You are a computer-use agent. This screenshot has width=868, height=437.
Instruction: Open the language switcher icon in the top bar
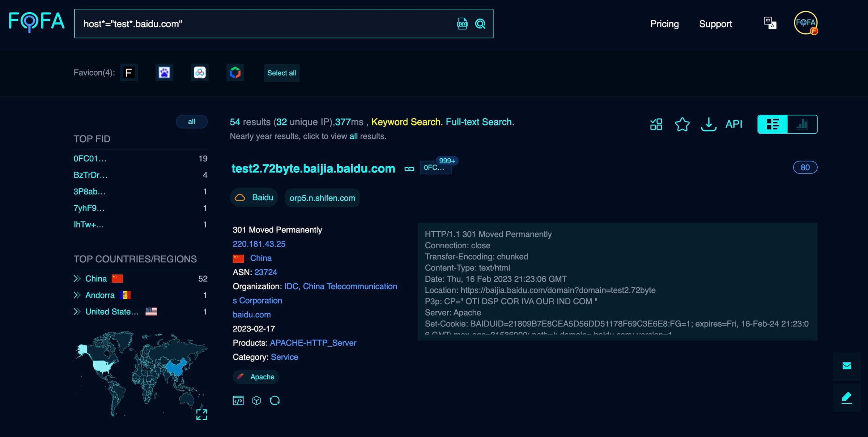pos(770,23)
